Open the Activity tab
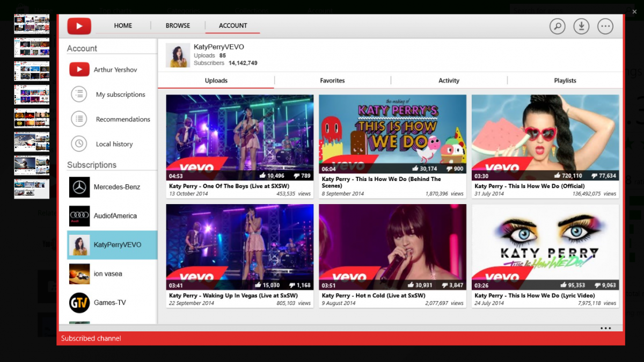This screenshot has width=644, height=362. 449,81
